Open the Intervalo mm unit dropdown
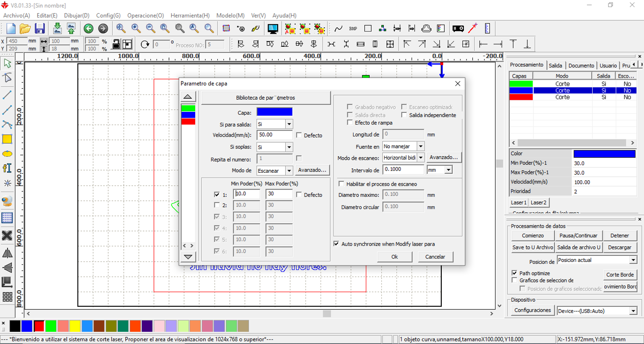This screenshot has width=644, height=344. tap(448, 170)
